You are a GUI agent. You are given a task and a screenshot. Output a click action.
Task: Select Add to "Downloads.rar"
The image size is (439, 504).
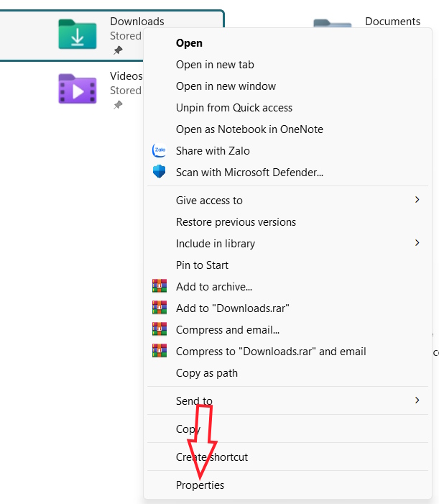coord(287,308)
